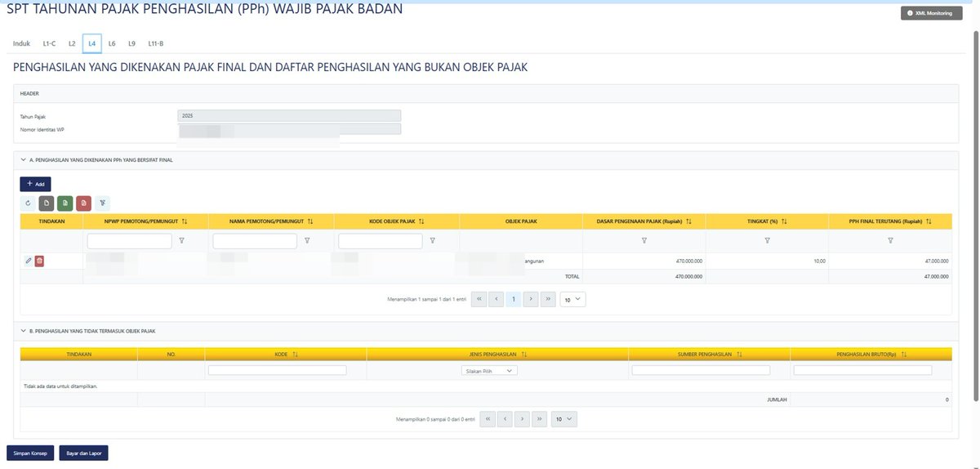Switch to the L6 tab
The image size is (980, 469).
112,43
